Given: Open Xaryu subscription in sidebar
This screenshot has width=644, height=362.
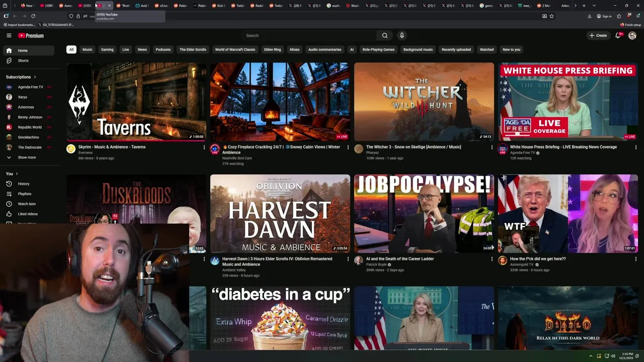Looking at the screenshot, I should [x=29, y=97].
